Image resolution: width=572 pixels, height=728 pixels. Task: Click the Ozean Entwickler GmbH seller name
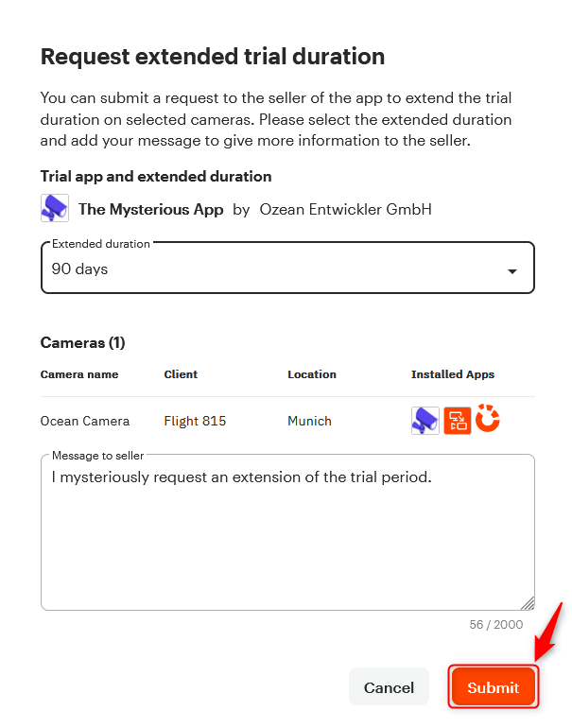pyautogui.click(x=345, y=209)
